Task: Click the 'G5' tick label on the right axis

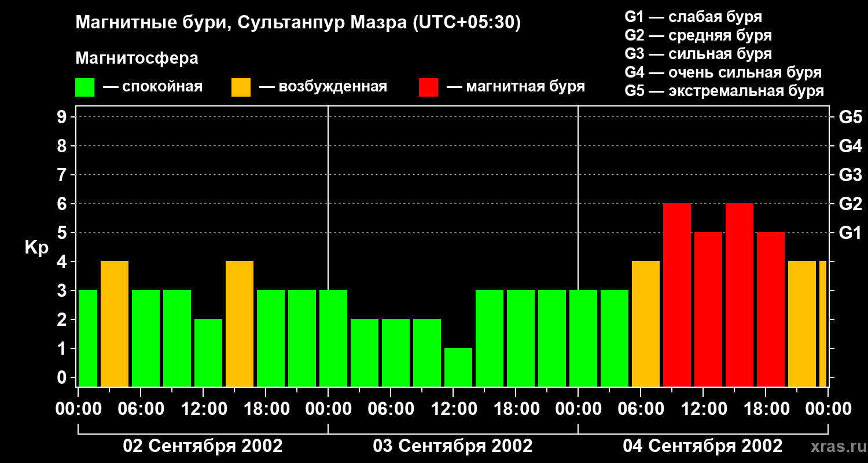Action: tap(850, 117)
